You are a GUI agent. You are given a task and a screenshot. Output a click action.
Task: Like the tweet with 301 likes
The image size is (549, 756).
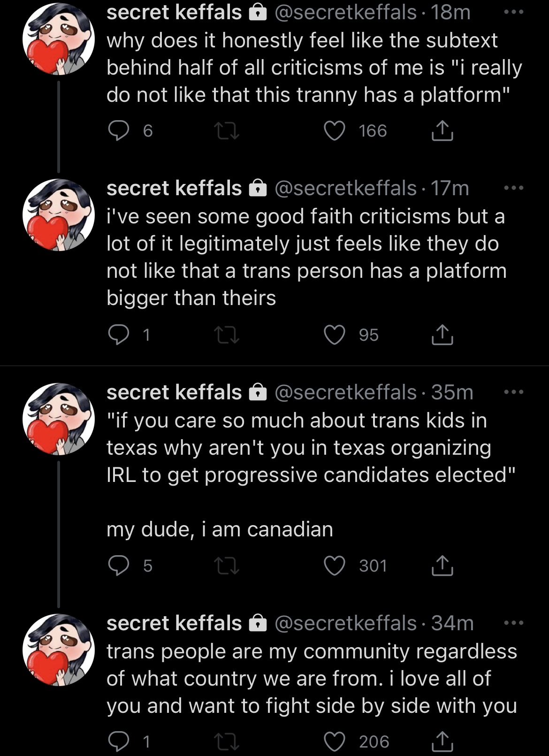(x=335, y=565)
